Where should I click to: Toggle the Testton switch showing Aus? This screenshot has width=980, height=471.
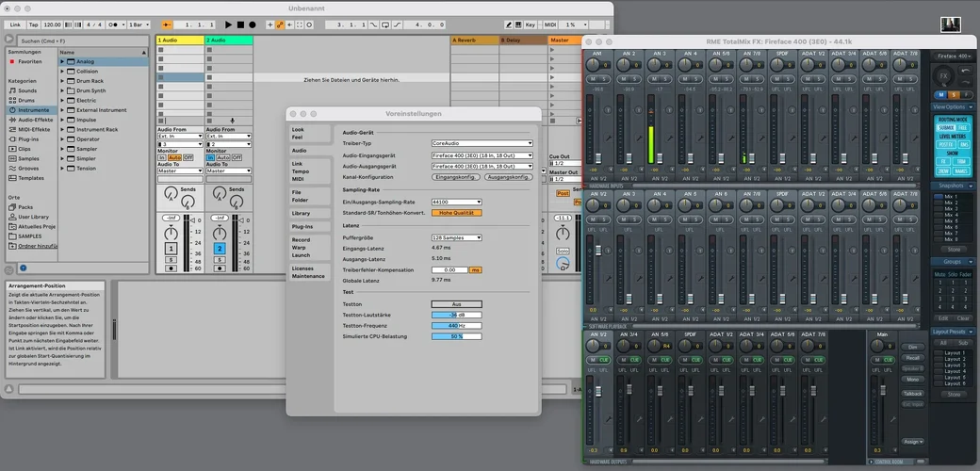[x=456, y=304]
